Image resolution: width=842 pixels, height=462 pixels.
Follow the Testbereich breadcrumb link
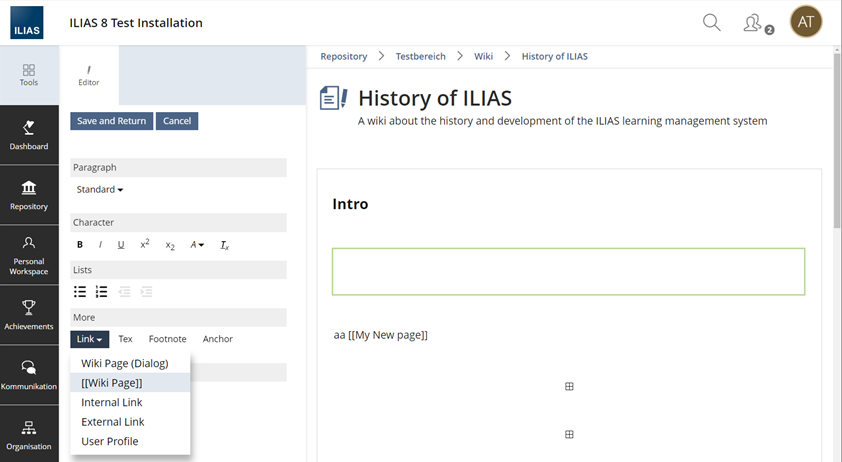tap(420, 57)
